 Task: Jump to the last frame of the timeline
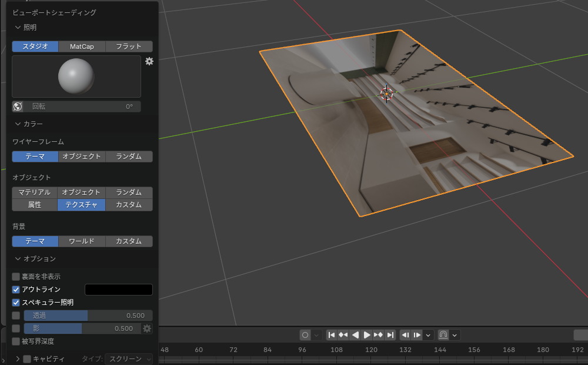click(390, 335)
